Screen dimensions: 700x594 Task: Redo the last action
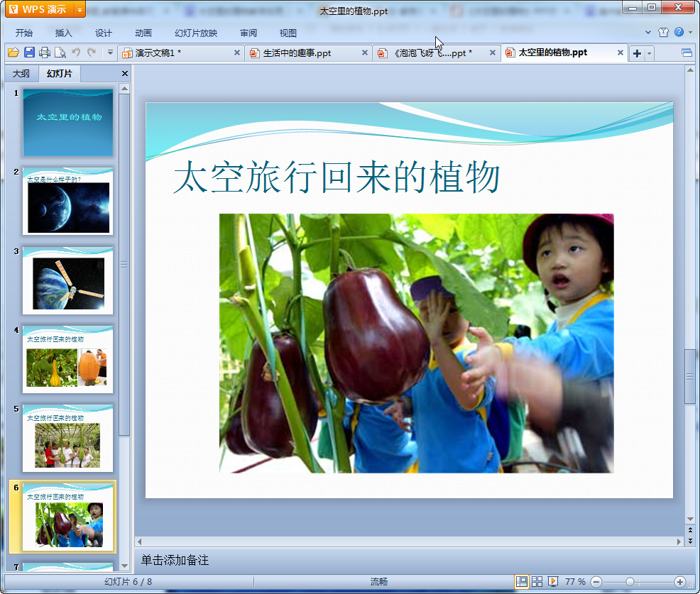coord(92,53)
